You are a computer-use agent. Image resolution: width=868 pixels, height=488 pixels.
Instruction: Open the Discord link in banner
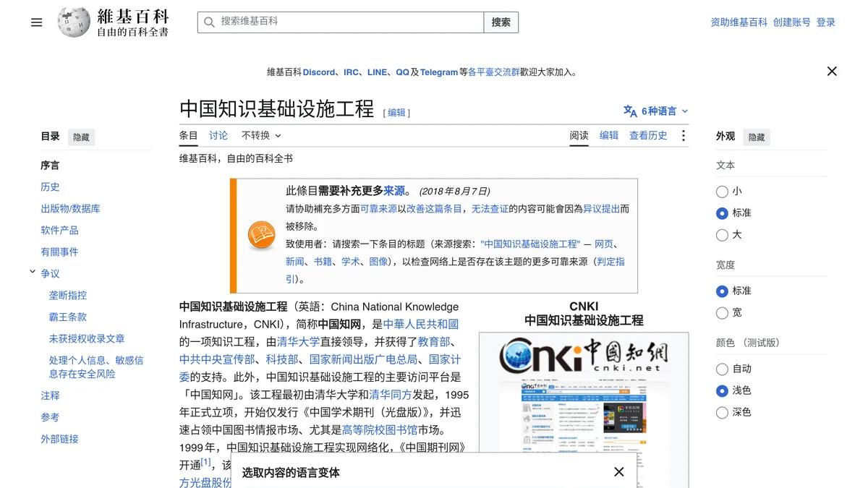coord(319,72)
